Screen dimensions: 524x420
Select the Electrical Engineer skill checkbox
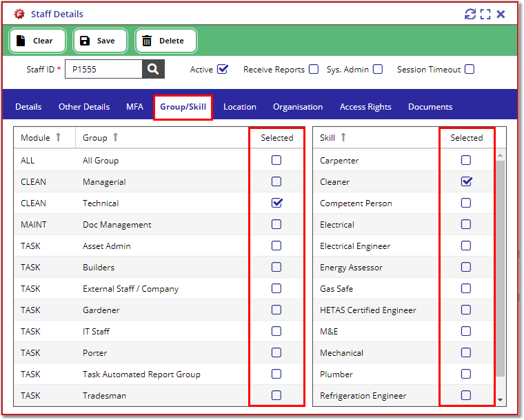click(466, 246)
